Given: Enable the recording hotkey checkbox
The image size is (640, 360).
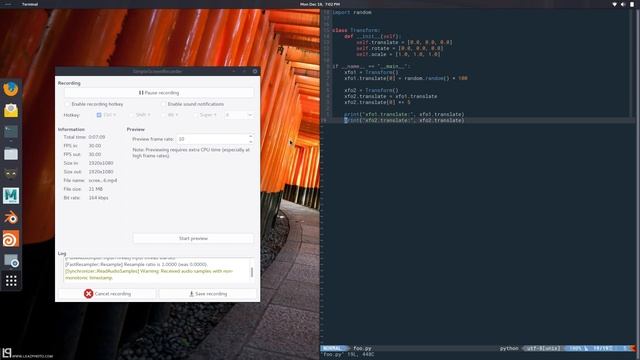Looking at the screenshot, I should tap(67, 104).
